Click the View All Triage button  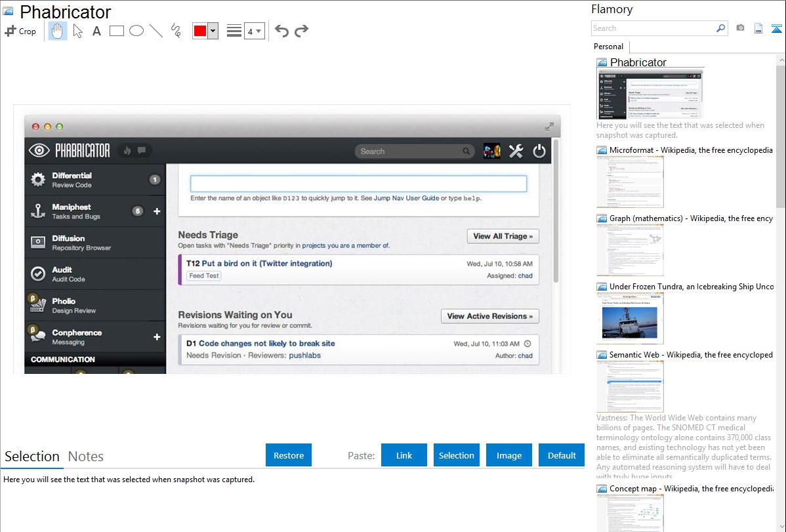(x=503, y=236)
